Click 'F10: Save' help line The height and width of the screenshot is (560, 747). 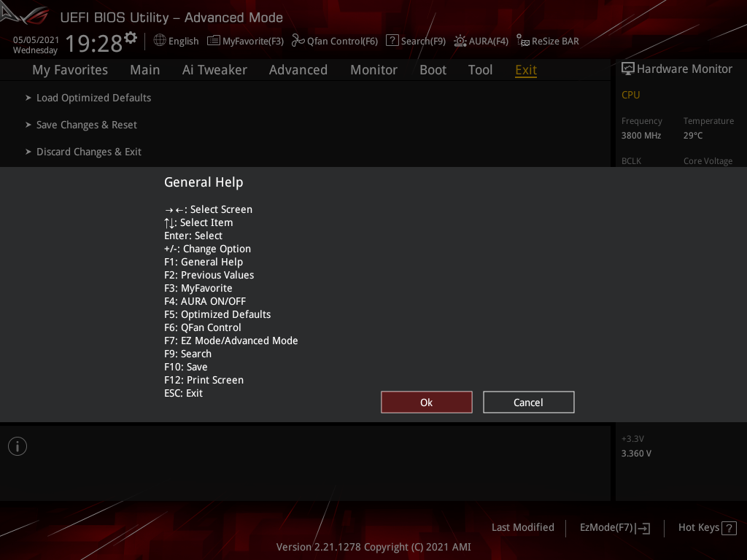(186, 367)
